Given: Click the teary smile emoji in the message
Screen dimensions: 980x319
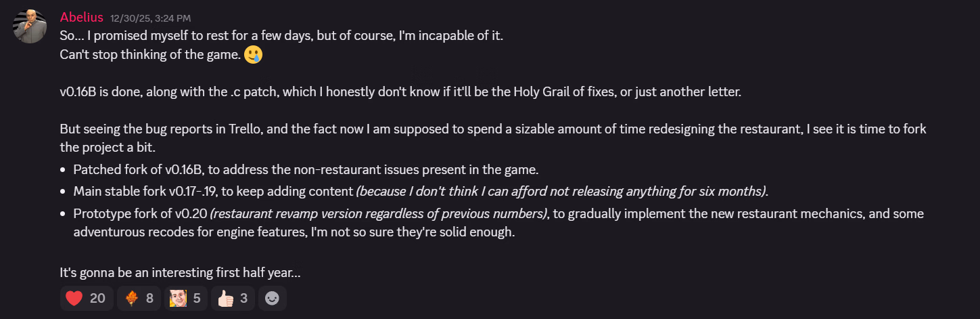Looking at the screenshot, I should pos(253,55).
